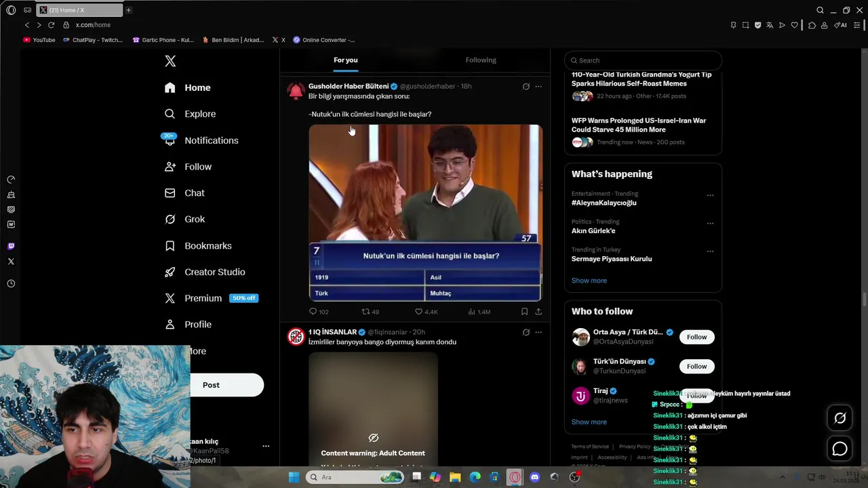Reveal the blurred Adult Content media
The image size is (868, 488).
[x=373, y=409]
